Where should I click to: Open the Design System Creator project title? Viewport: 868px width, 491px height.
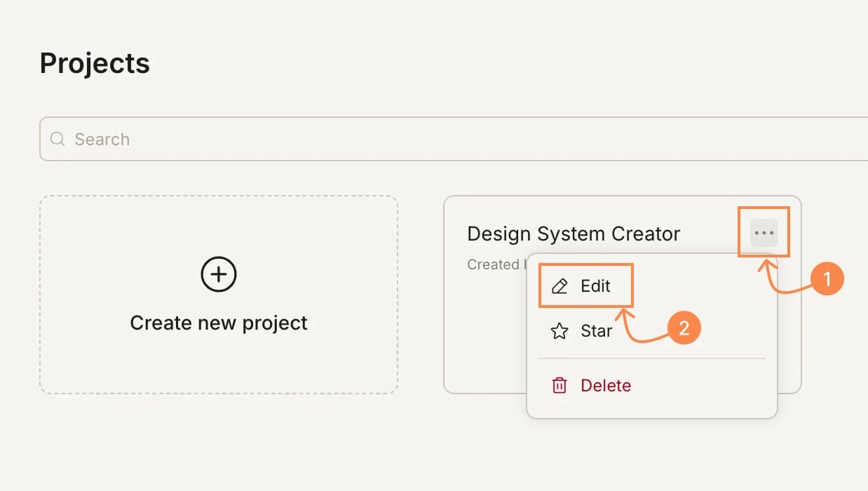click(x=574, y=234)
